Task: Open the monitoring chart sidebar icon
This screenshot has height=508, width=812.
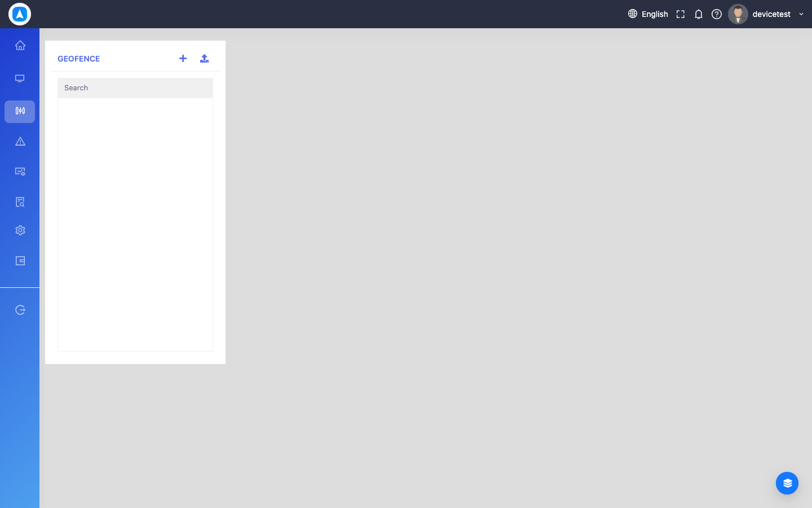Action: [20, 172]
